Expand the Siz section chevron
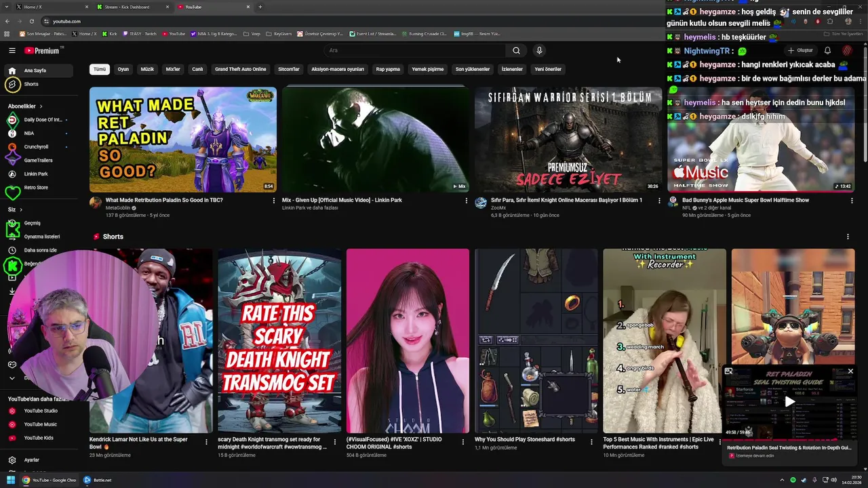 tap(21, 209)
